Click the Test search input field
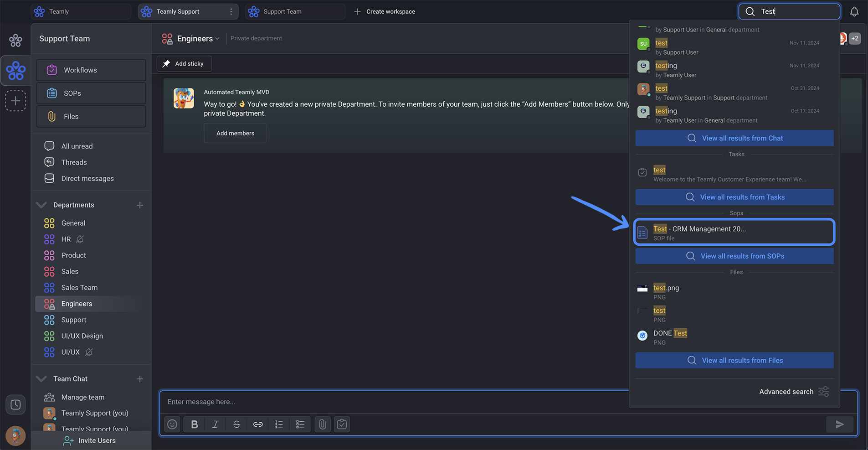Screen dimensions: 868x450 tap(789, 12)
